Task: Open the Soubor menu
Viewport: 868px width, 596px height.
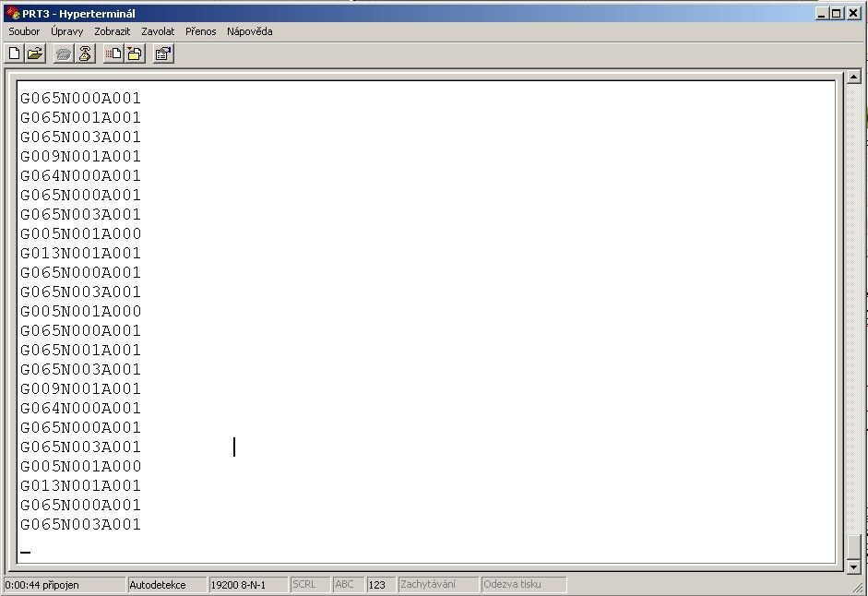Action: (x=24, y=31)
